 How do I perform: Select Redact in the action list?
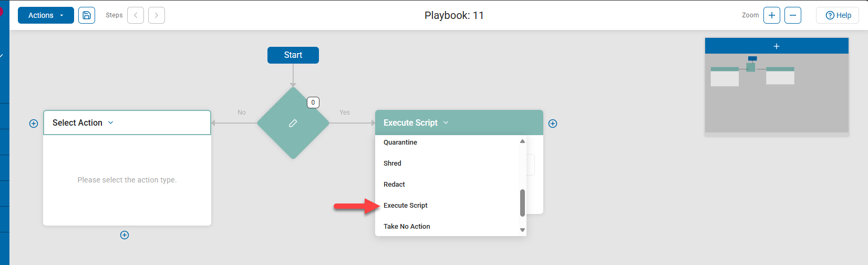(x=394, y=185)
